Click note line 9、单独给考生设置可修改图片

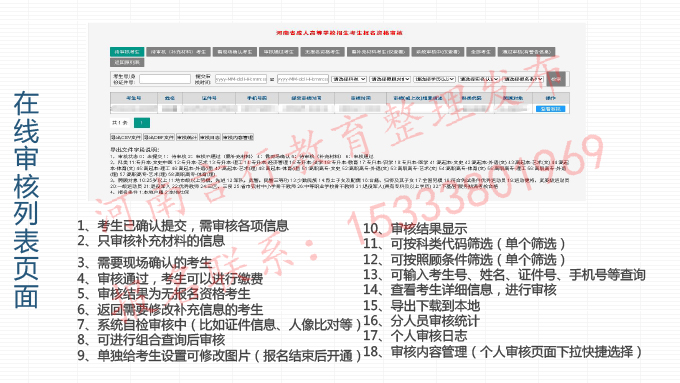pyautogui.click(x=219, y=356)
